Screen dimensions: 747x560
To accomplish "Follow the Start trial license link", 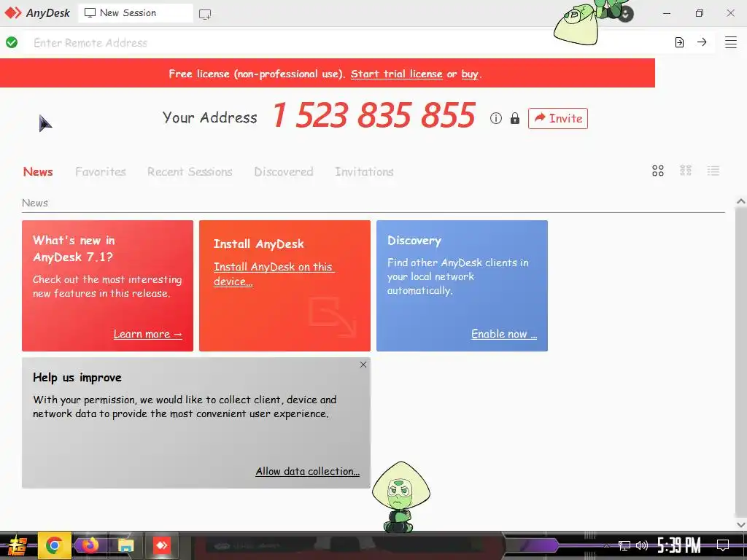I will coord(396,74).
